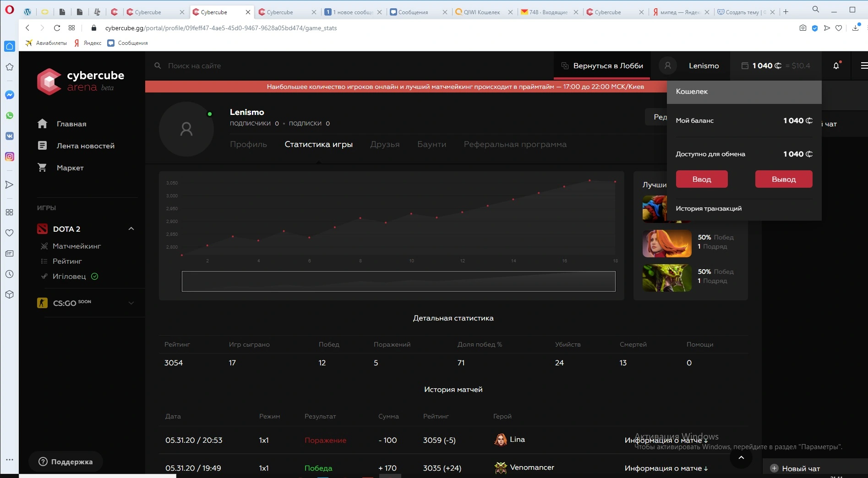Open the Профиль tab
Image resolution: width=868 pixels, height=478 pixels.
point(248,144)
